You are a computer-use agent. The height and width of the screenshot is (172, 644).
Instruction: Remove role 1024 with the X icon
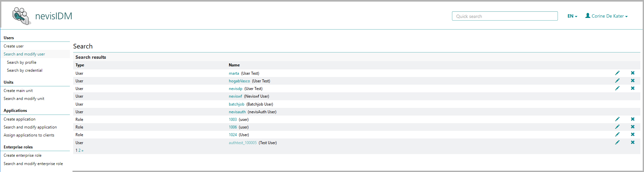click(x=632, y=134)
